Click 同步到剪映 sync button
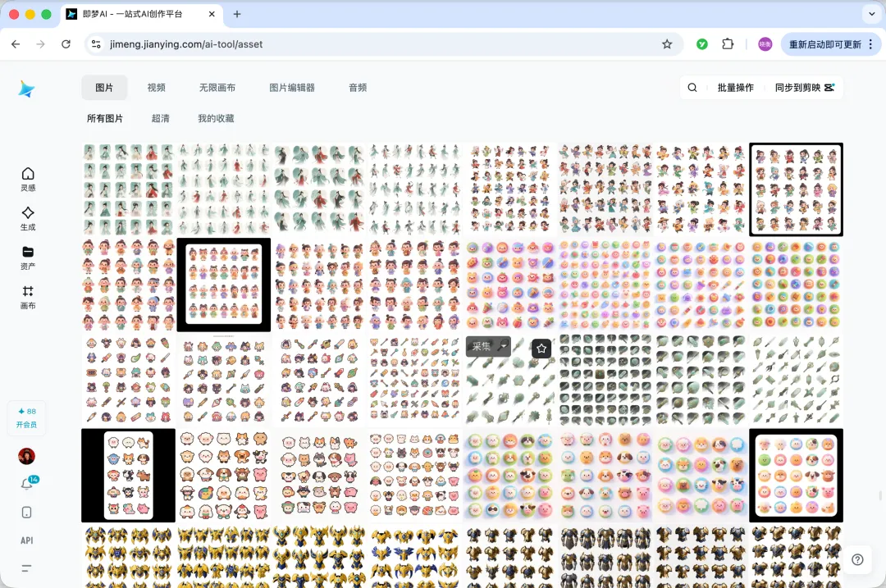This screenshot has height=588, width=886. (x=804, y=88)
